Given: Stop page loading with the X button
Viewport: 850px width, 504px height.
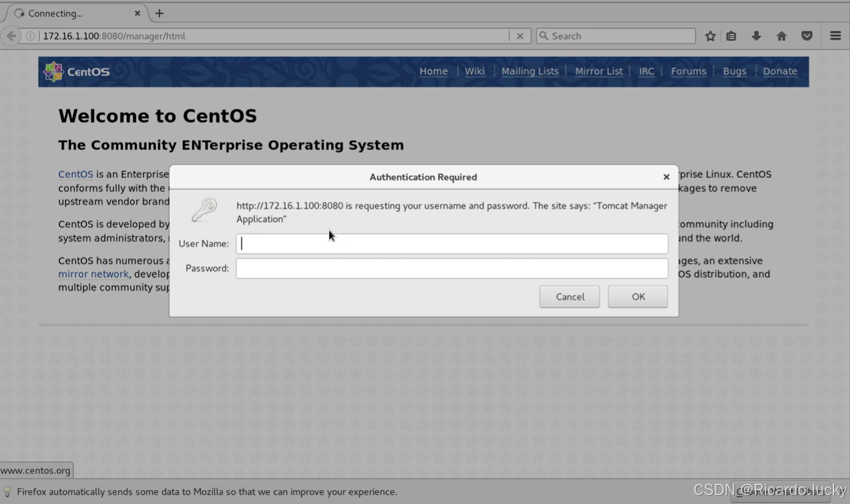Looking at the screenshot, I should click(x=520, y=36).
